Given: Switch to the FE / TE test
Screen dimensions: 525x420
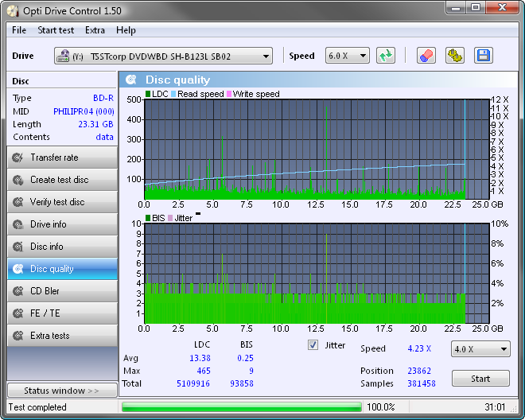Looking at the screenshot, I should 62,313.
